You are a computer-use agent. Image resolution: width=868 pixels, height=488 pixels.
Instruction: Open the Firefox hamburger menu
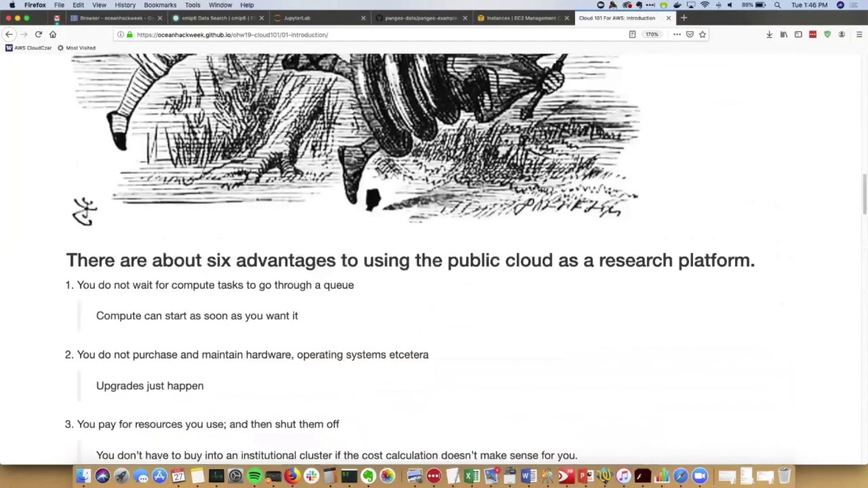tap(859, 35)
